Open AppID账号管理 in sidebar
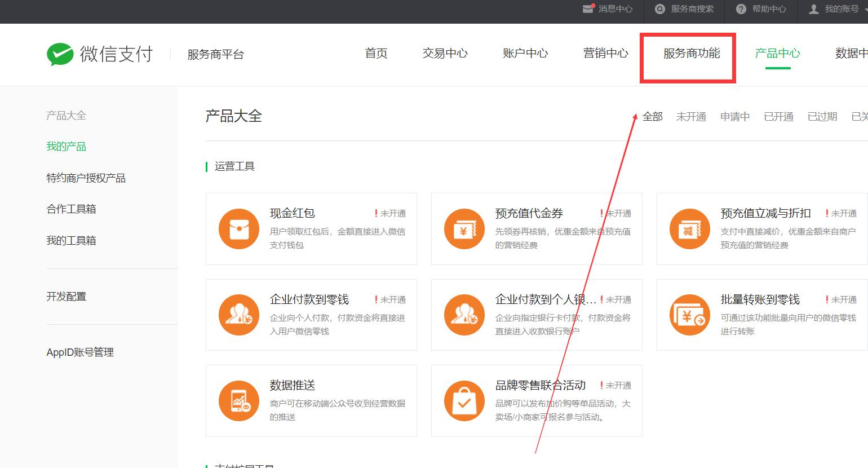This screenshot has width=868, height=468. click(x=80, y=352)
